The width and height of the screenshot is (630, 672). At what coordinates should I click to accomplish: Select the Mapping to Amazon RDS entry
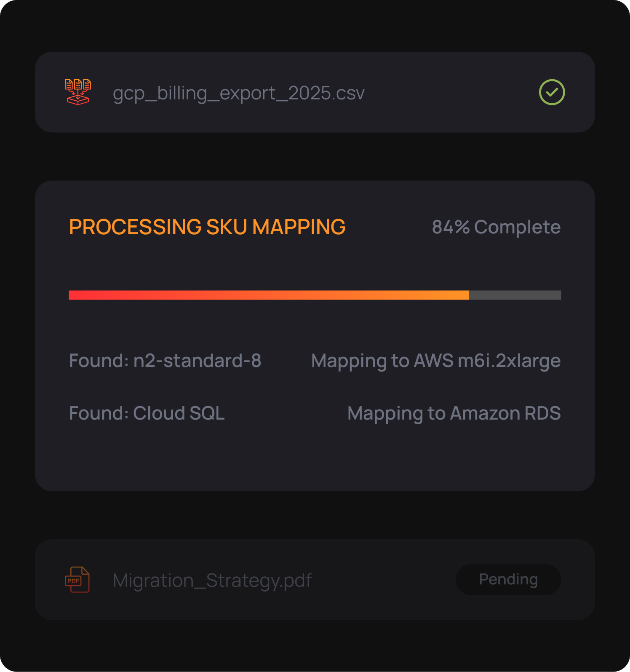454,413
